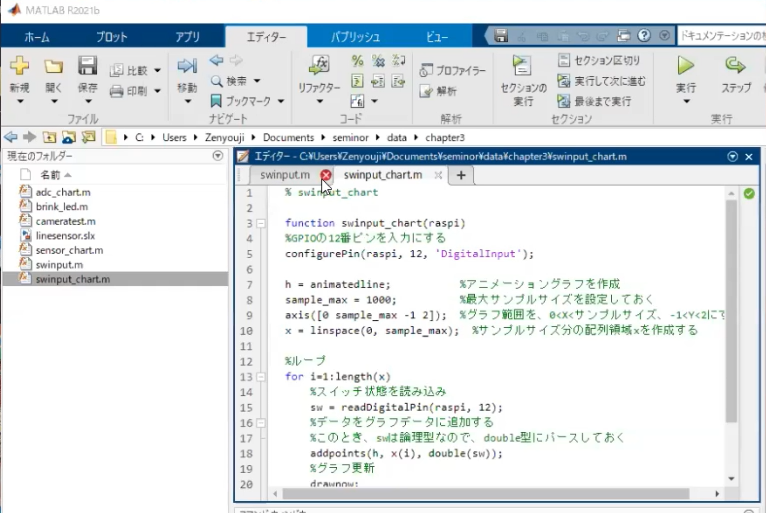Open current folder panel actions menu
The width and height of the screenshot is (766, 513).
[x=218, y=156]
